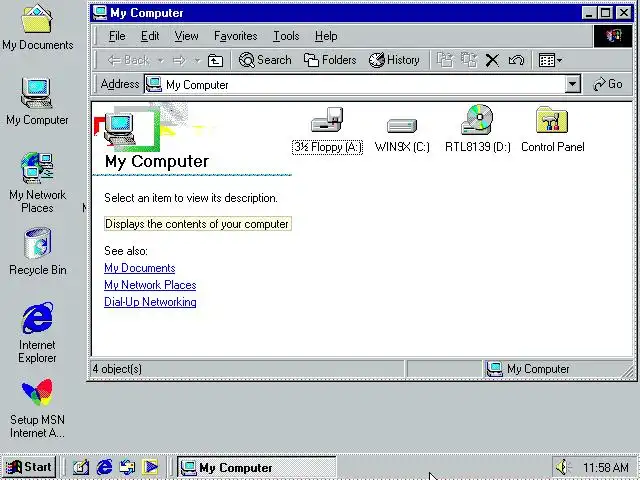The height and width of the screenshot is (480, 640).
Task: Select the RTL8139 (D:) CD drive icon
Action: pos(478,129)
